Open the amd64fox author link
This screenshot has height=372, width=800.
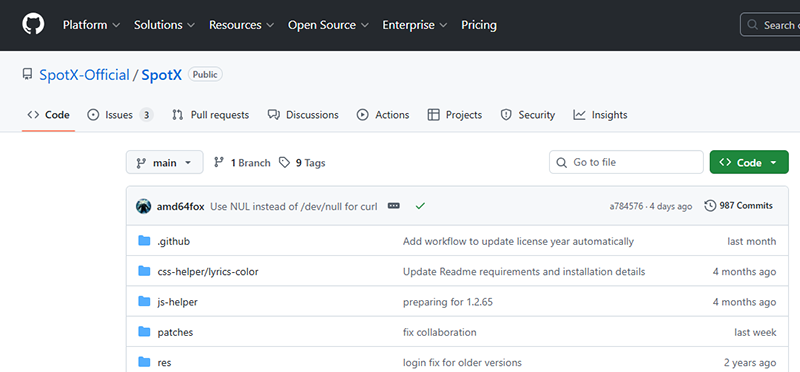coord(181,207)
